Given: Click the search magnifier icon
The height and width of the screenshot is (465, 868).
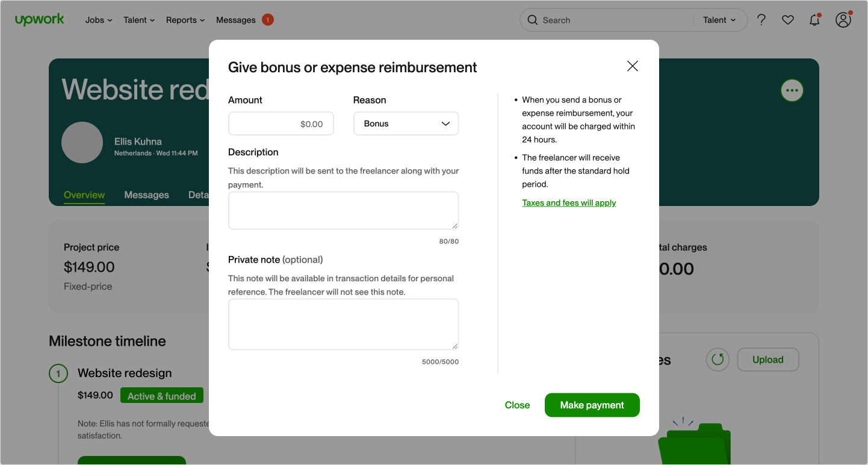Looking at the screenshot, I should click(532, 20).
